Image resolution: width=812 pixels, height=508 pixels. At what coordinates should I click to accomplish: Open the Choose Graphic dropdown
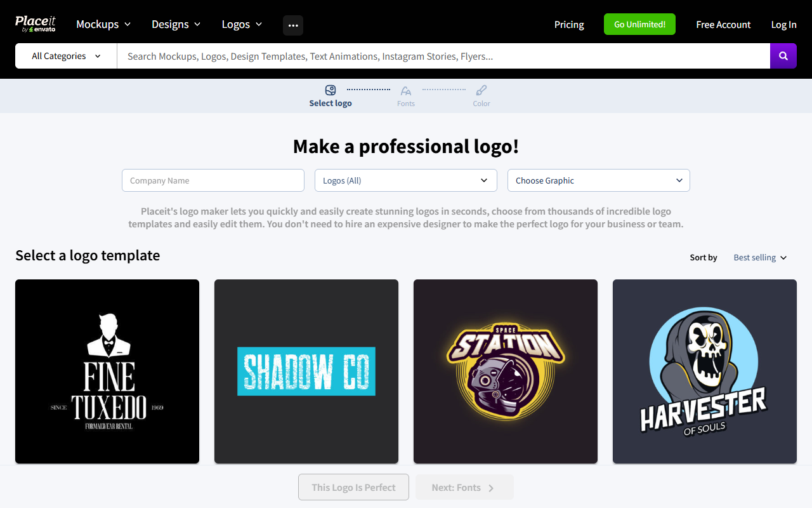click(599, 180)
